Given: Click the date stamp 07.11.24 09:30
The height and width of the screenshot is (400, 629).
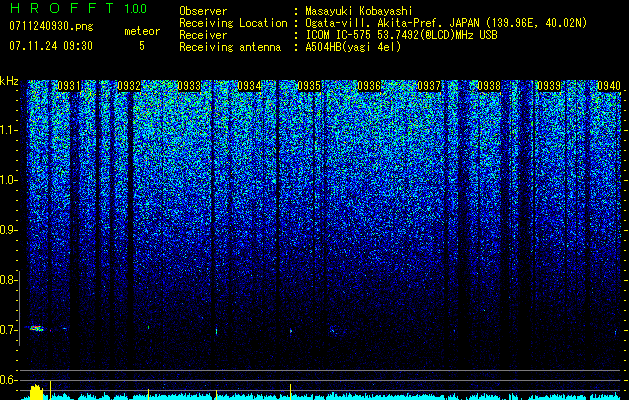Looking at the screenshot, I should 51,46.
